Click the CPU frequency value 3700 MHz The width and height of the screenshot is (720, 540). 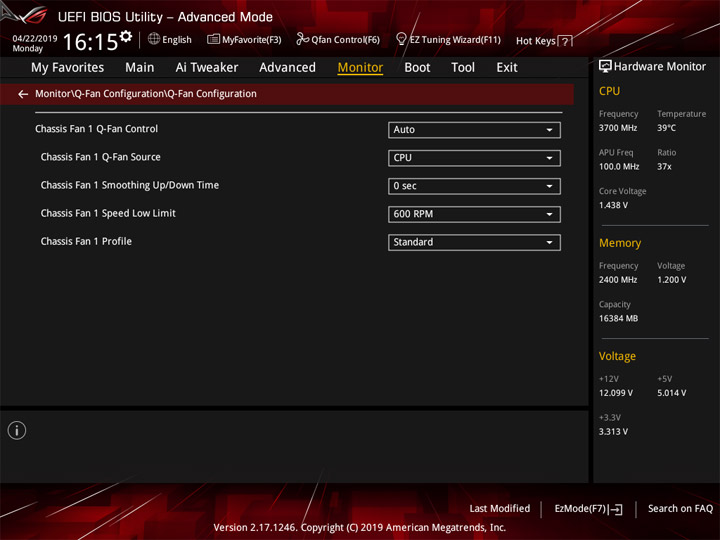tap(618, 128)
